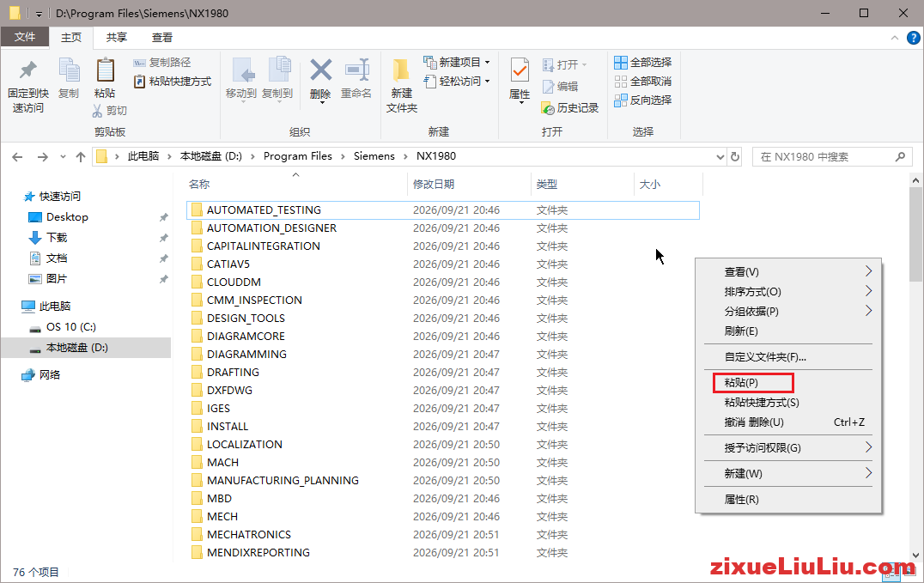Click the Forward navigation arrow
The height and width of the screenshot is (583, 924).
tap(42, 157)
